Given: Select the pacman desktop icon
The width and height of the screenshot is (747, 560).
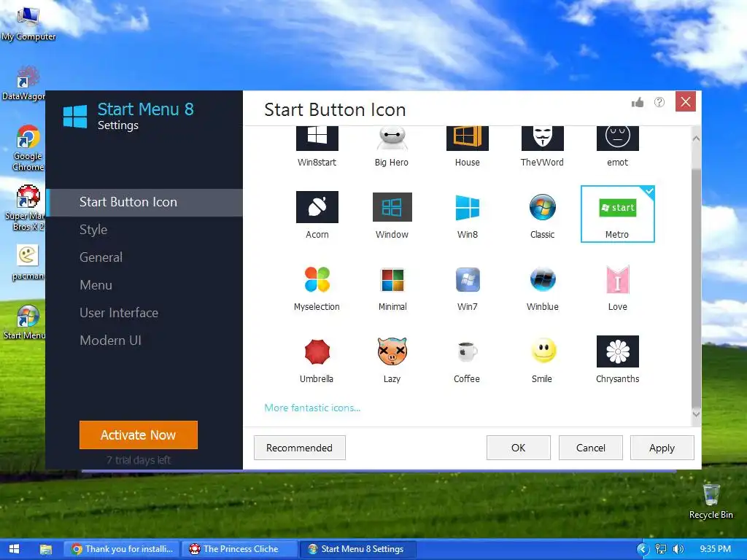Looking at the screenshot, I should [x=27, y=262].
